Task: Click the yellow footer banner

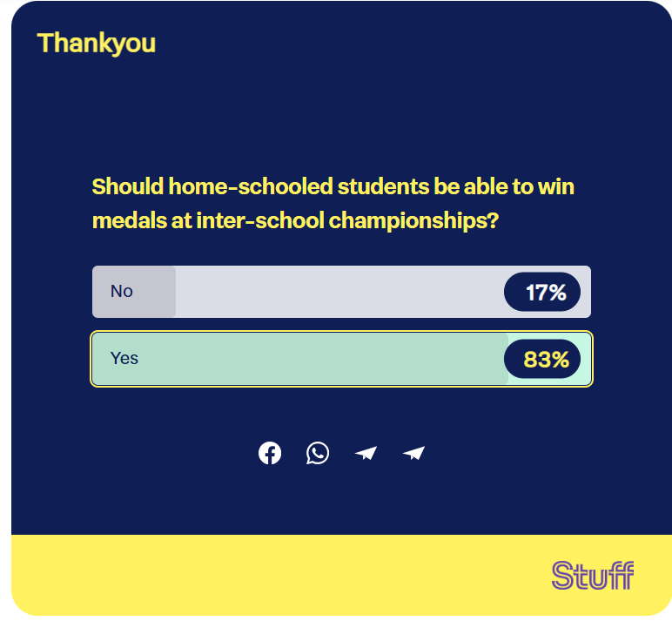Action: [x=341, y=575]
